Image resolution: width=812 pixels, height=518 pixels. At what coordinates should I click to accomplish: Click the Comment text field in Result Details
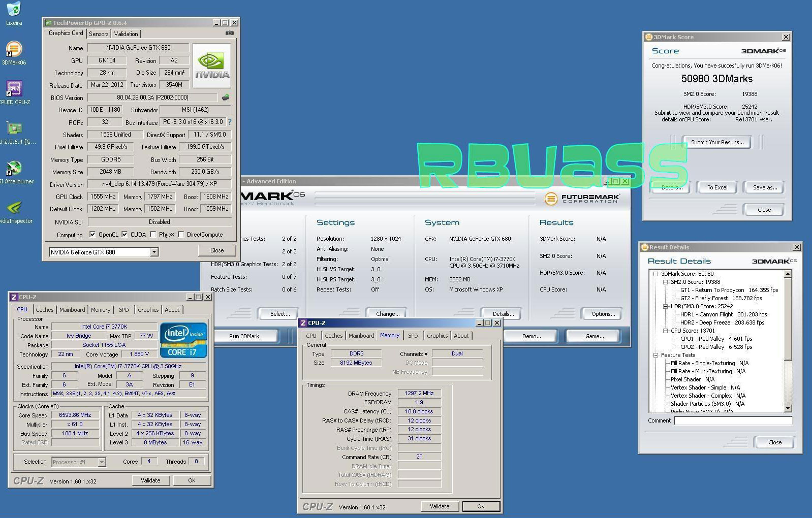733,420
